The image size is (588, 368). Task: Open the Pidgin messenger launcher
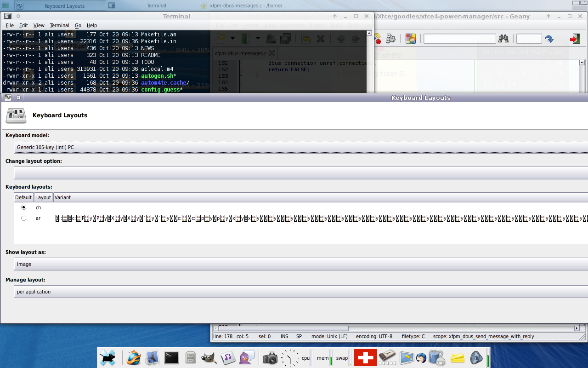(247, 357)
